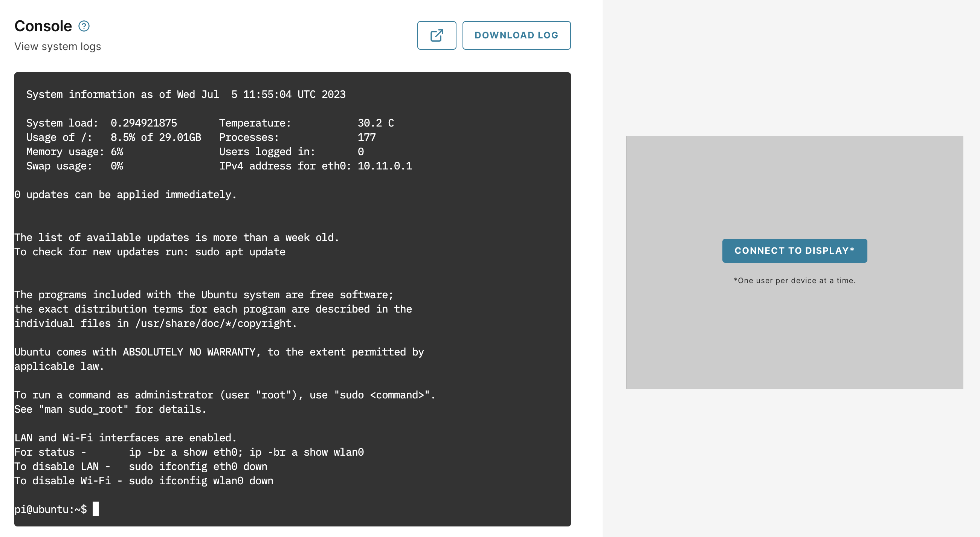Viewport: 980px width, 537px height.
Task: Click 'Usage of /: 8.5% of 29.01GB'
Action: pyautogui.click(x=113, y=137)
